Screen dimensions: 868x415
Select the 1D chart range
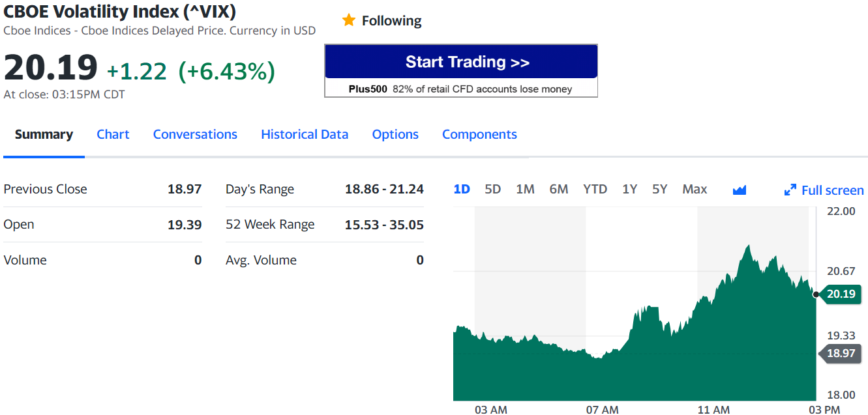point(462,189)
